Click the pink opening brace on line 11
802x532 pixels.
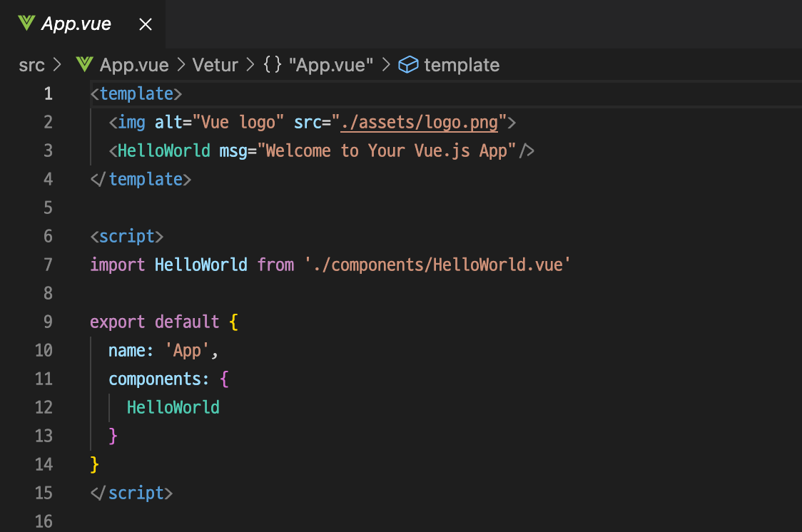click(224, 379)
